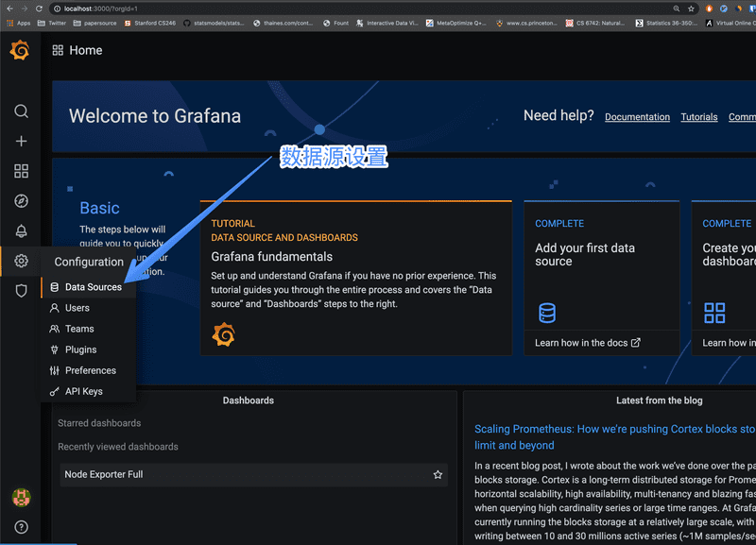Click the user avatar at sidebar bottom
756x545 pixels.
point(21,497)
